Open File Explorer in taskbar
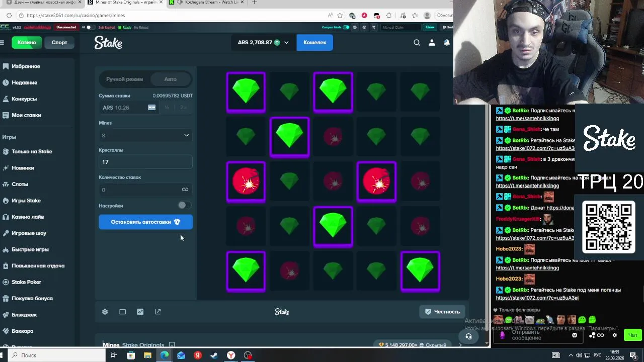Screen dimensions: 644x362 point(147,355)
